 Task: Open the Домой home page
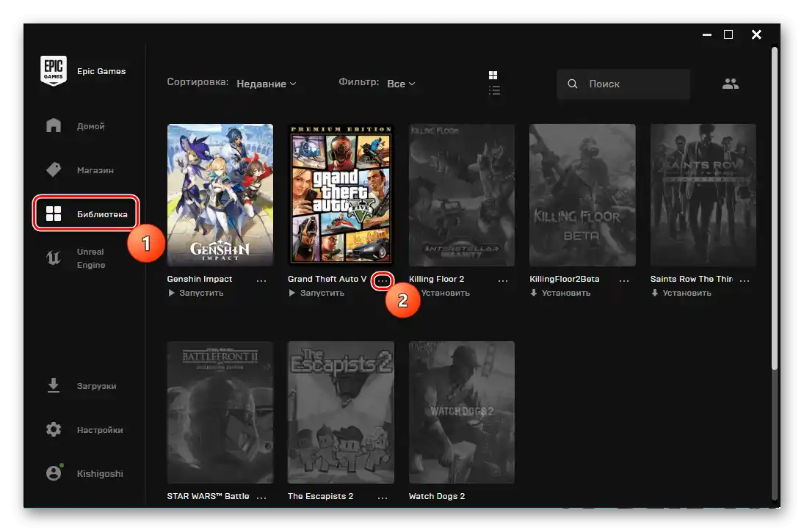click(76, 126)
